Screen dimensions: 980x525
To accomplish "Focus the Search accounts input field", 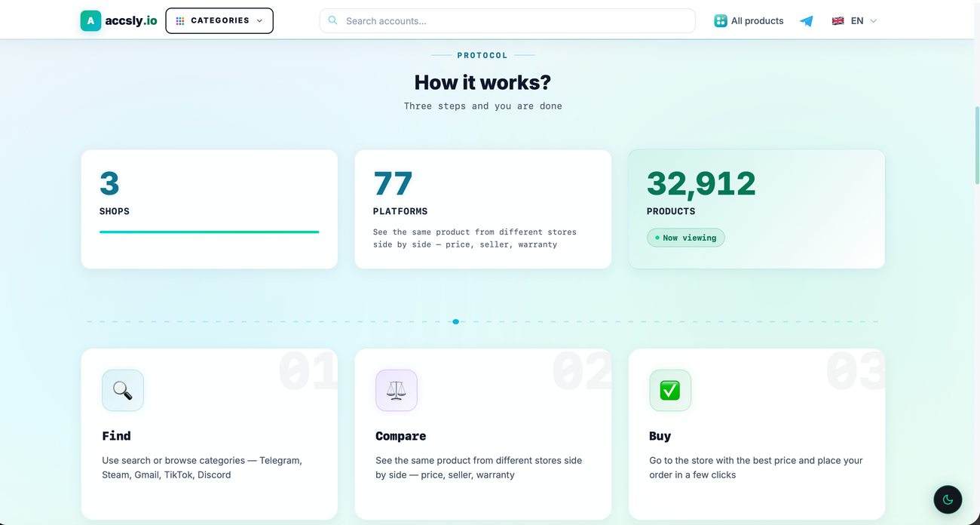I will [x=507, y=21].
